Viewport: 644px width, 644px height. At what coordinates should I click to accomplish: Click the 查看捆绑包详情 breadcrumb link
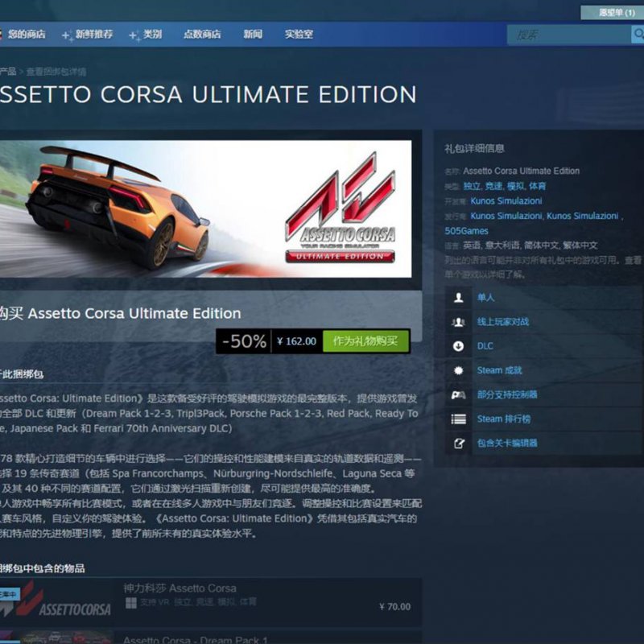56,72
